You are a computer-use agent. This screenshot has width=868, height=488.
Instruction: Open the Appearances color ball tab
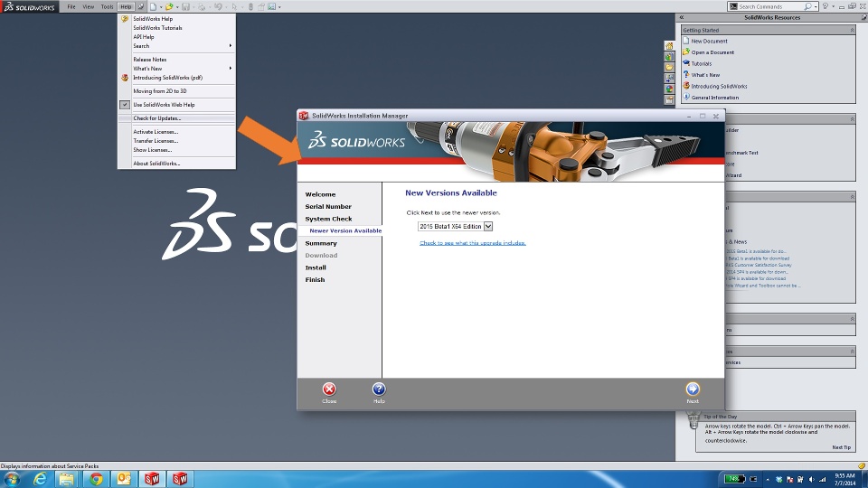[x=669, y=89]
